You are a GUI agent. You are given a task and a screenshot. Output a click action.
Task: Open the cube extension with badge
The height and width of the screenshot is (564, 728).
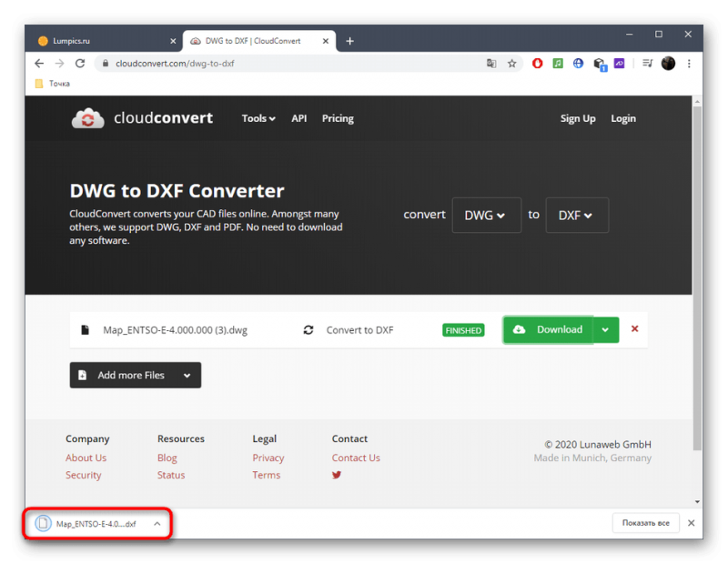[600, 64]
